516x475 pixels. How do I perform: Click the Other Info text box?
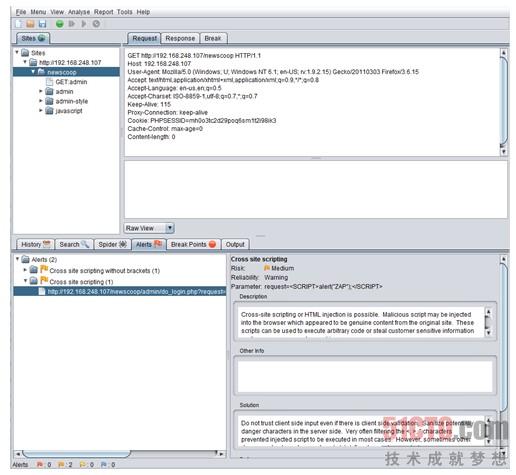[365, 376]
